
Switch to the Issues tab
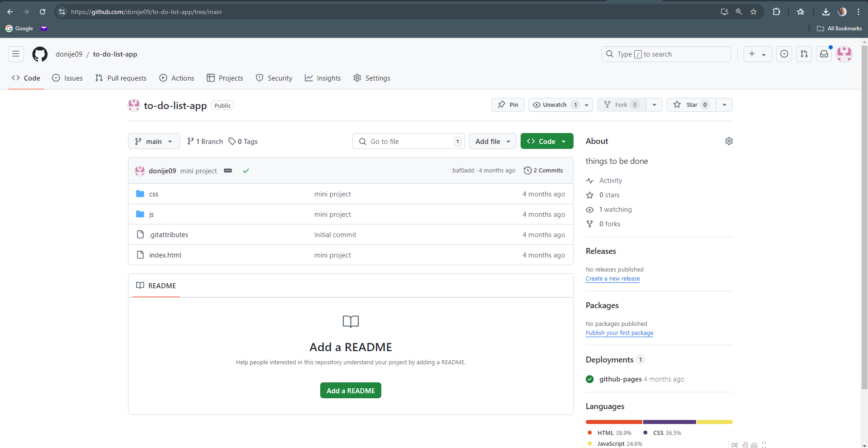pyautogui.click(x=67, y=78)
